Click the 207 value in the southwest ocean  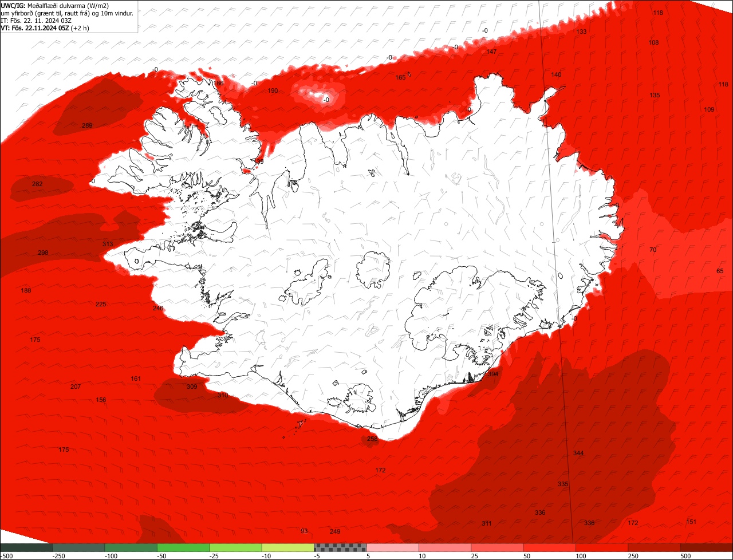pos(76,387)
